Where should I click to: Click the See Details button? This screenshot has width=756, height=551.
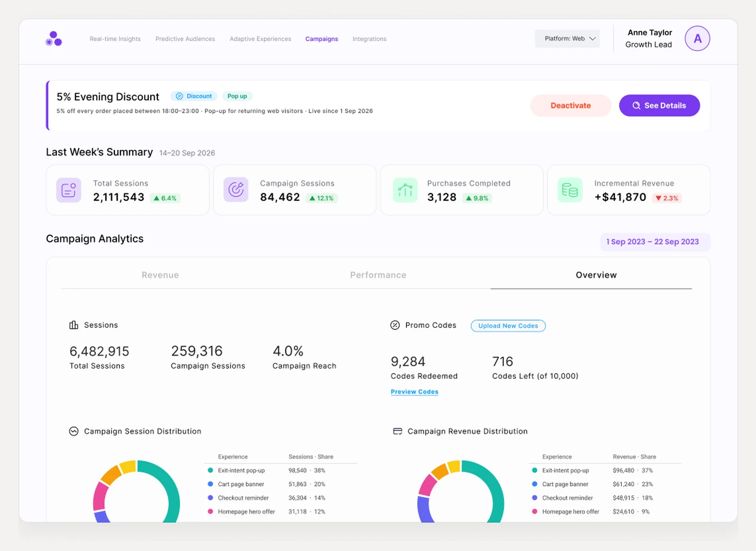(659, 105)
